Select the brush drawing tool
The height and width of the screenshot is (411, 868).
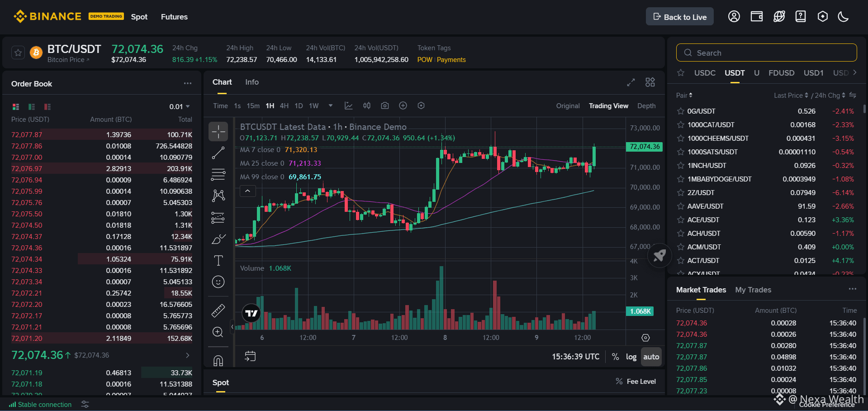pyautogui.click(x=218, y=239)
